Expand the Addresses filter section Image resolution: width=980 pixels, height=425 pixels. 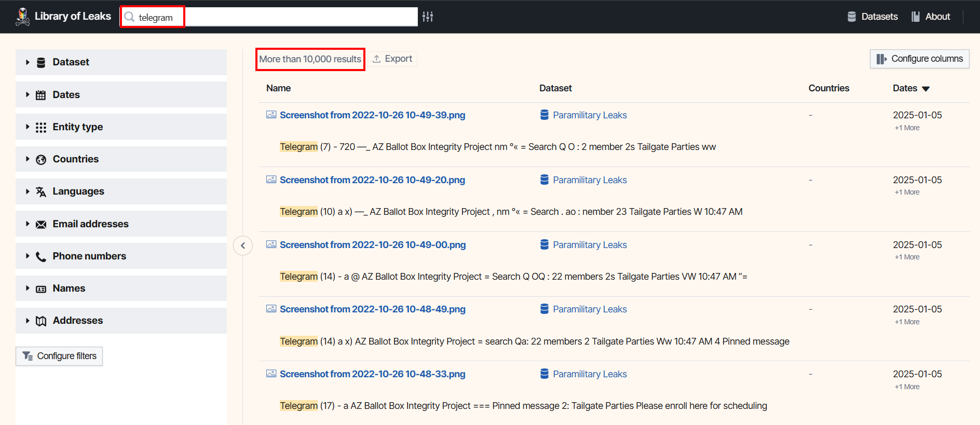(x=121, y=321)
